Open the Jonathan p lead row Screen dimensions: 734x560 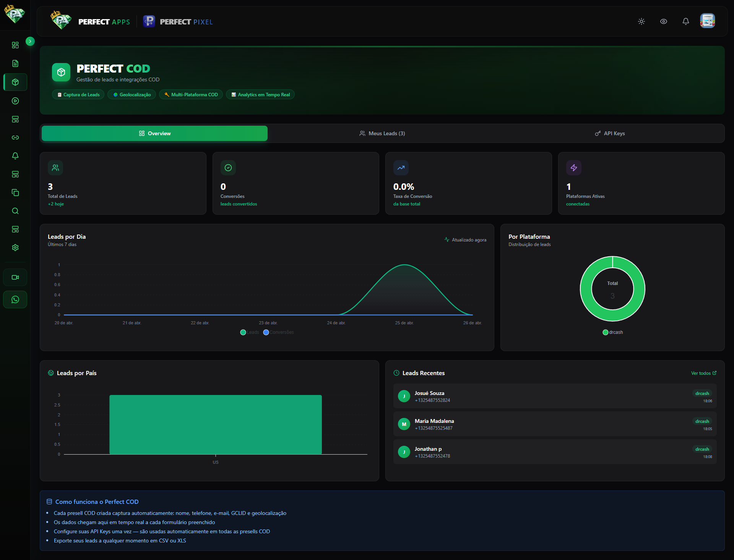click(555, 452)
